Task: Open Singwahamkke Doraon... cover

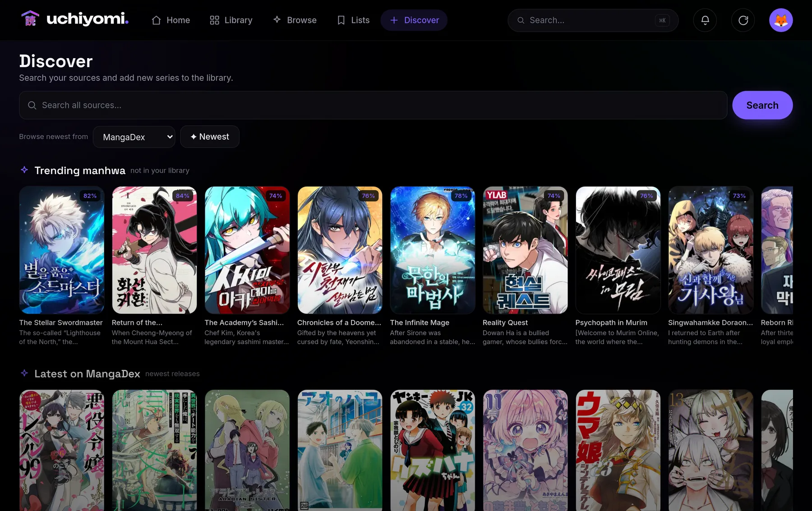Action: 710,250
